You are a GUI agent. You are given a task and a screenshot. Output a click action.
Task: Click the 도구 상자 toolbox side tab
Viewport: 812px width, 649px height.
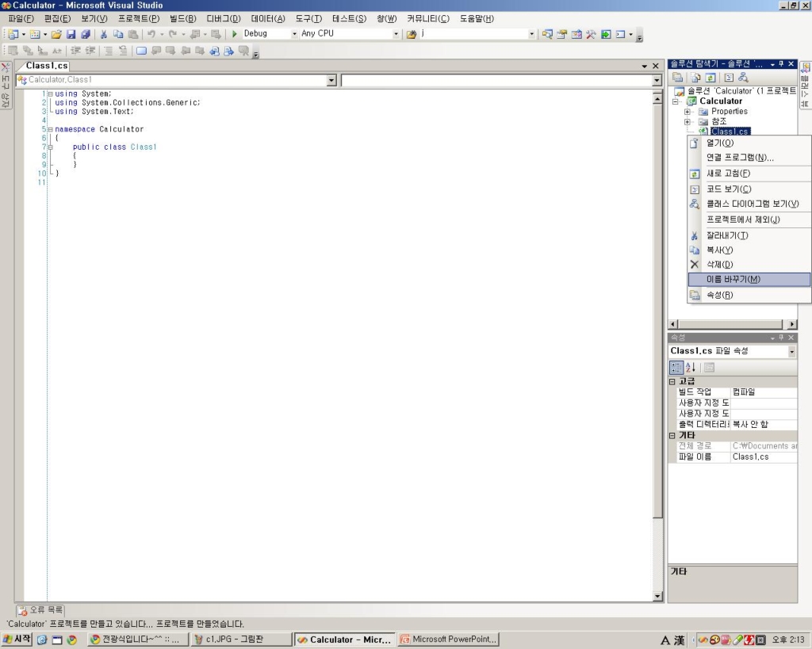[x=6, y=85]
